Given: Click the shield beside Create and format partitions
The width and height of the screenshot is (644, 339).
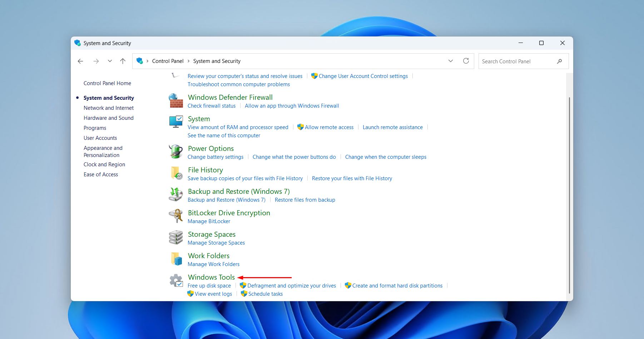Looking at the screenshot, I should (x=348, y=285).
